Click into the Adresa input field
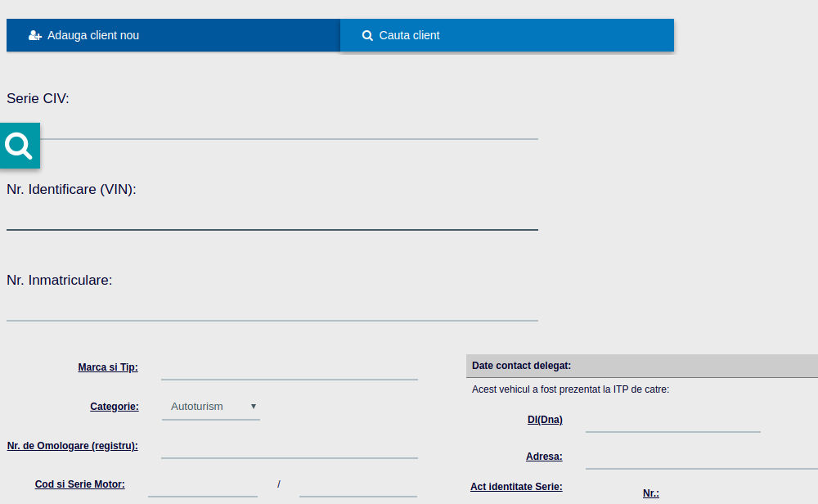Image resolution: width=818 pixels, height=504 pixels. coord(701,457)
